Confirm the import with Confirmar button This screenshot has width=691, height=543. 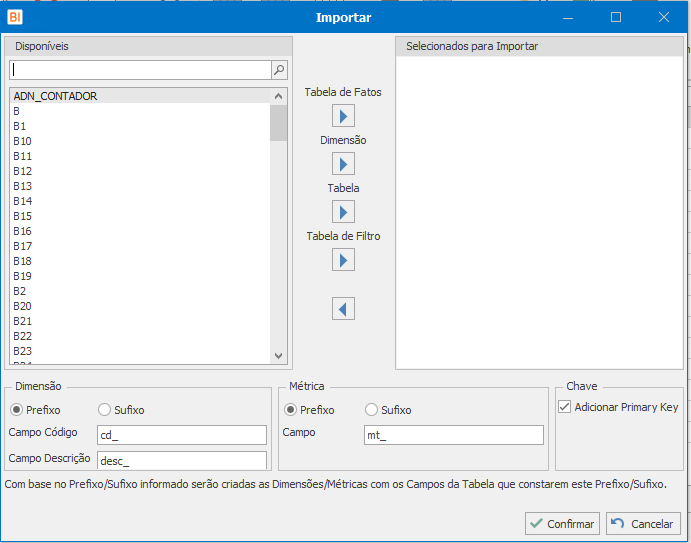coord(562,524)
